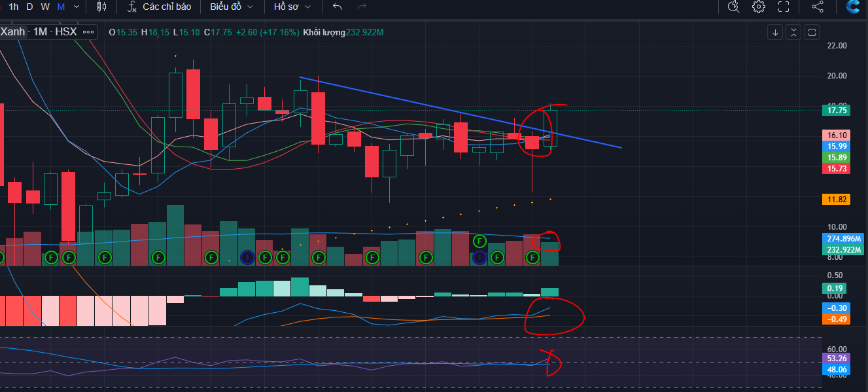Open quick search with lightning magnifier
The width and height of the screenshot is (868, 392).
[x=733, y=7]
